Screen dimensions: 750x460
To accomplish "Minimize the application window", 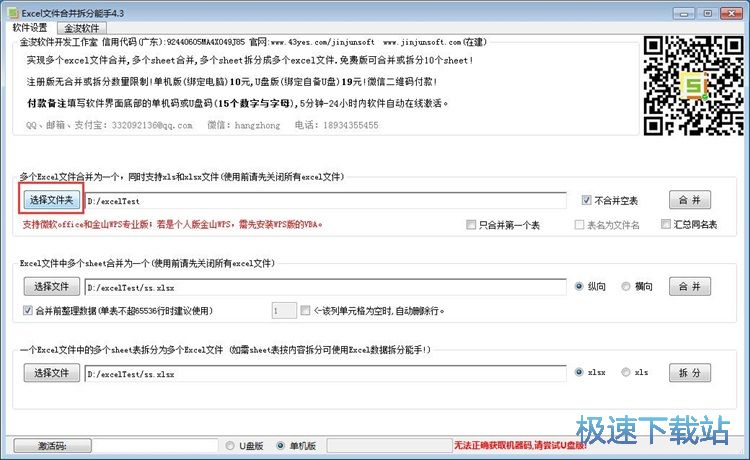I will [x=684, y=13].
